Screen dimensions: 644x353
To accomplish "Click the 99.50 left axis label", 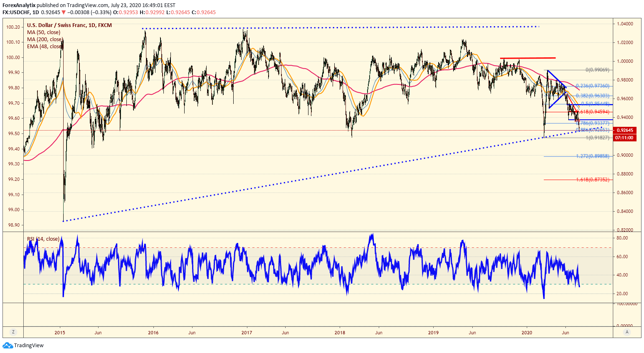I will 14,133.
